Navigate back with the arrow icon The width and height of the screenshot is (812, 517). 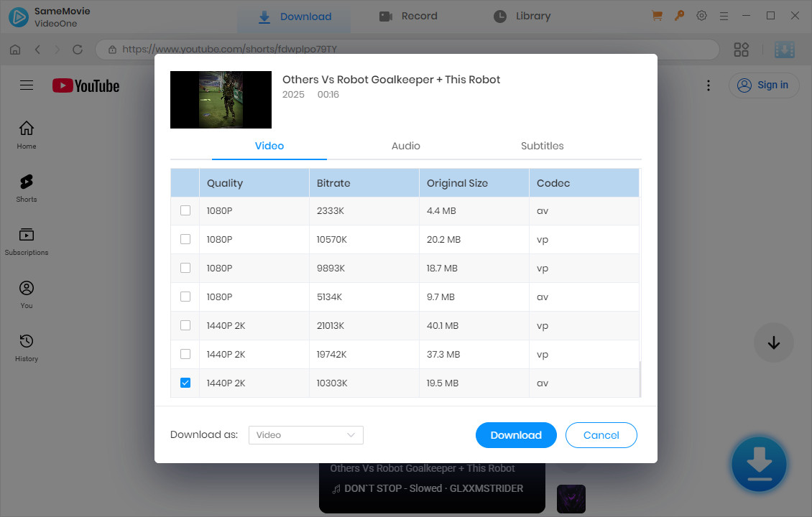pyautogui.click(x=37, y=49)
